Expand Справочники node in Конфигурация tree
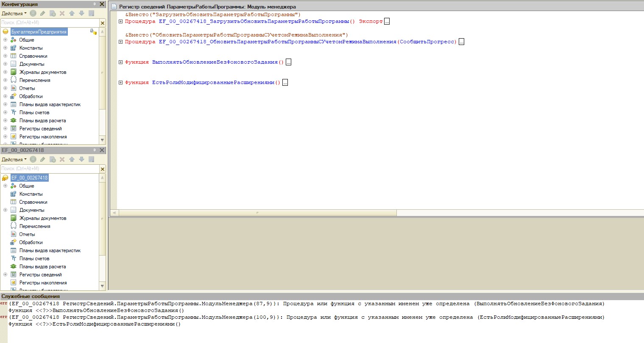This screenshot has height=343, width=644. coord(5,56)
